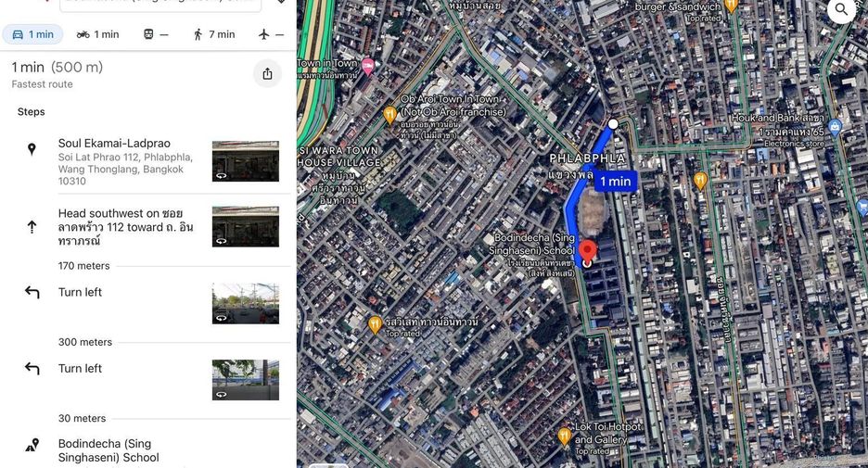The image size is (868, 468).
Task: Click the white route start point marker
Action: pyautogui.click(x=613, y=124)
